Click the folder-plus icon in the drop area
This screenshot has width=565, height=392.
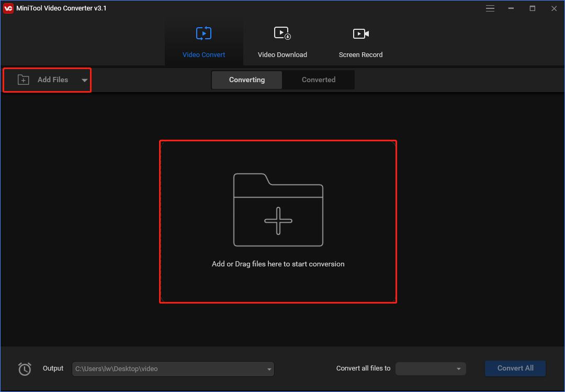tap(278, 209)
